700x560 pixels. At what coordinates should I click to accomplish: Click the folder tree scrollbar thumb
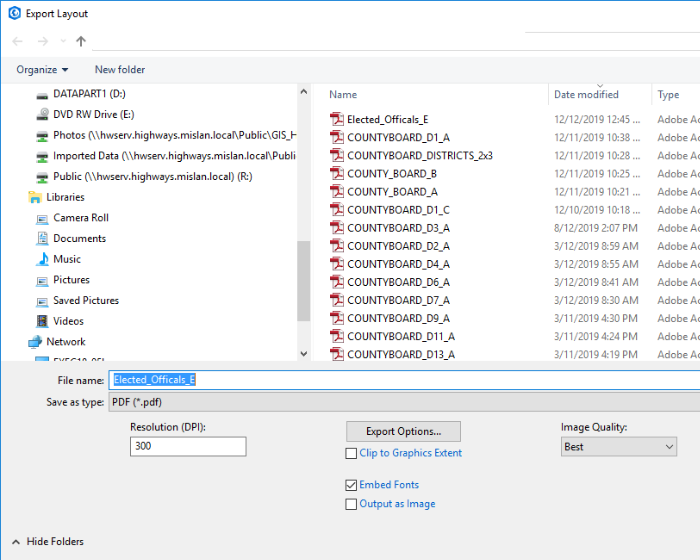[x=304, y=281]
